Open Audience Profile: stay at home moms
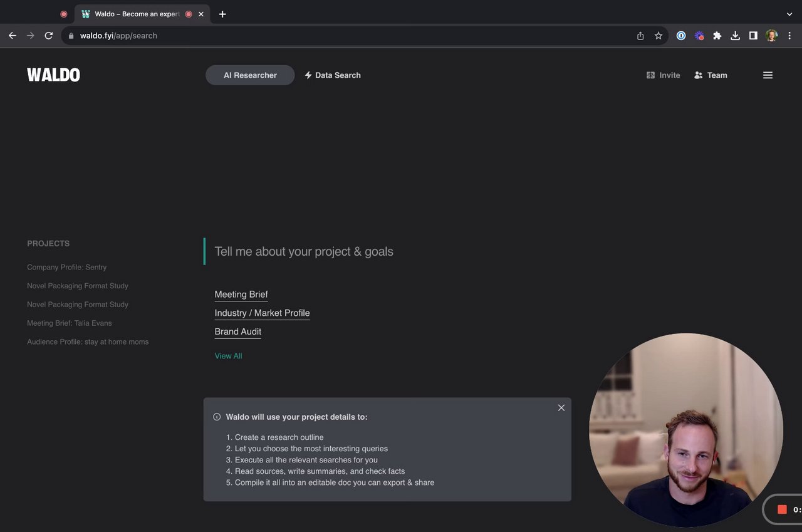The height and width of the screenshot is (532, 802). click(x=88, y=342)
